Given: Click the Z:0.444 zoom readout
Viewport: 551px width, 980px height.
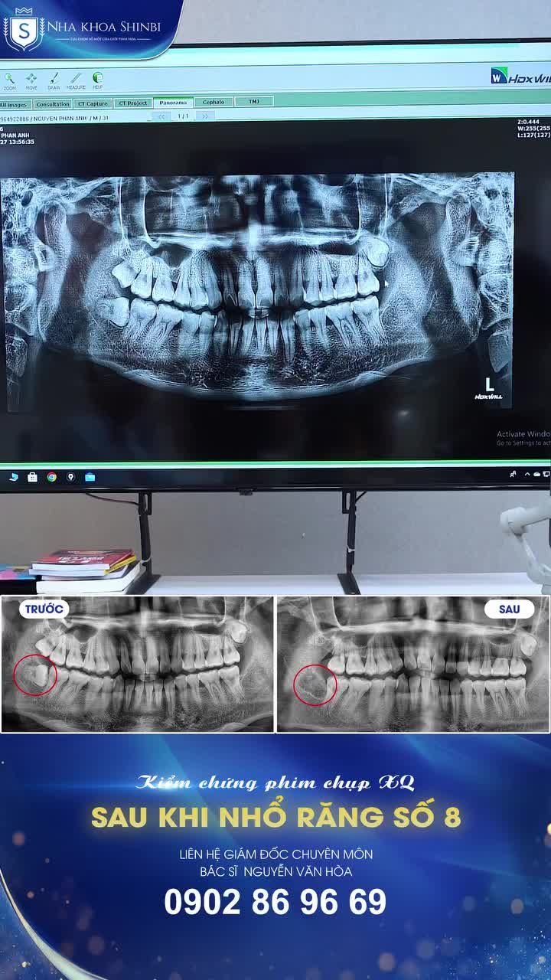Looking at the screenshot, I should 529,121.
